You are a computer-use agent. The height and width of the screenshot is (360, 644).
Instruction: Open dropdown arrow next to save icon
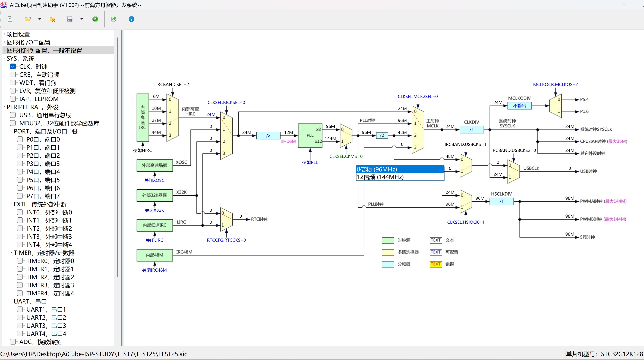(x=82, y=19)
